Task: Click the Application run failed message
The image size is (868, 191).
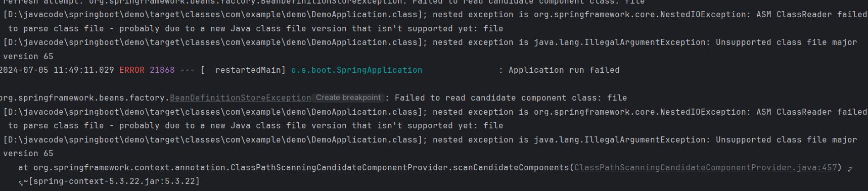Action: 564,70
